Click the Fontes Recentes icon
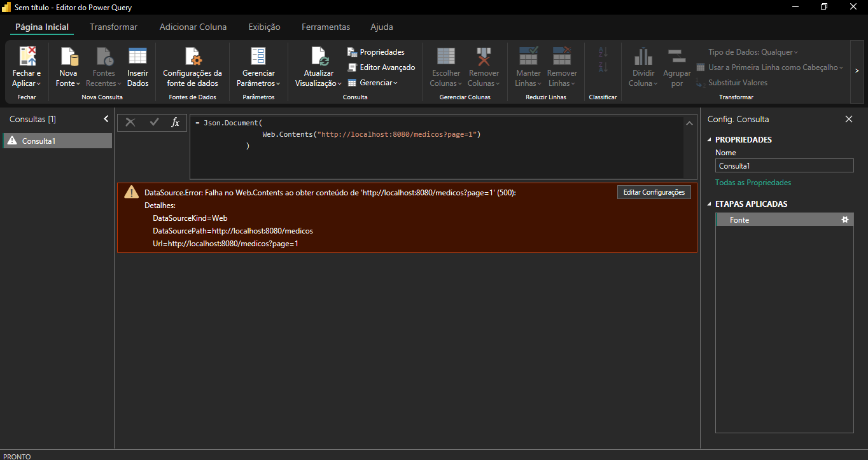 [x=104, y=56]
